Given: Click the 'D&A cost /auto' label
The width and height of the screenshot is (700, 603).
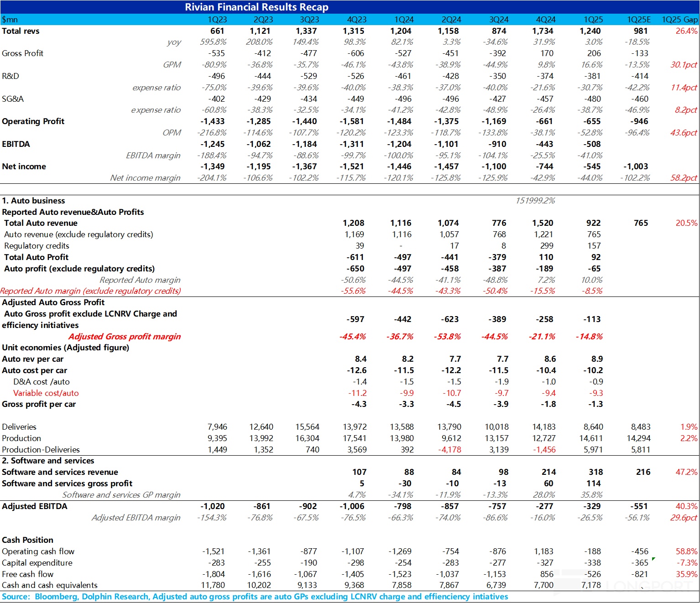Looking at the screenshot, I should pos(42,382).
